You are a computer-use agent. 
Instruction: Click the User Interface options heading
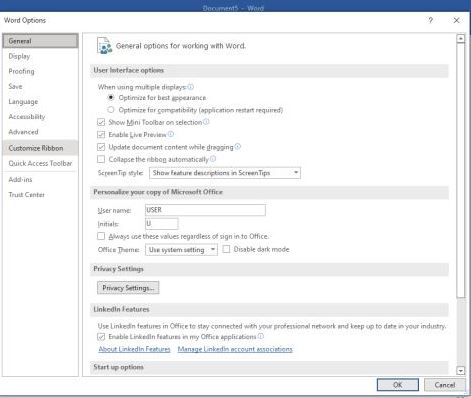tap(128, 70)
